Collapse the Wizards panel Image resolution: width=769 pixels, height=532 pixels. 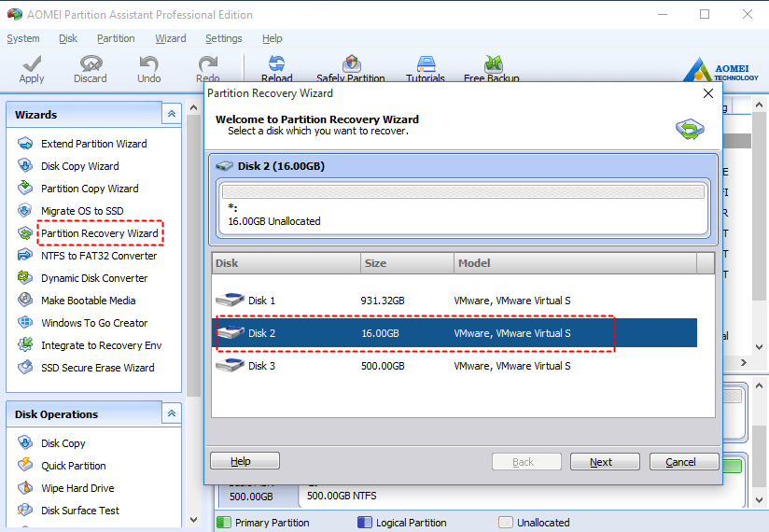tap(172, 114)
